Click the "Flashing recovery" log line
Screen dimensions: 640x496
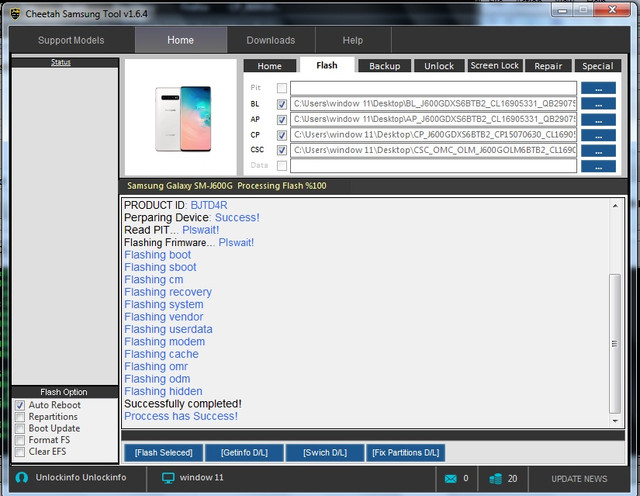tap(168, 292)
